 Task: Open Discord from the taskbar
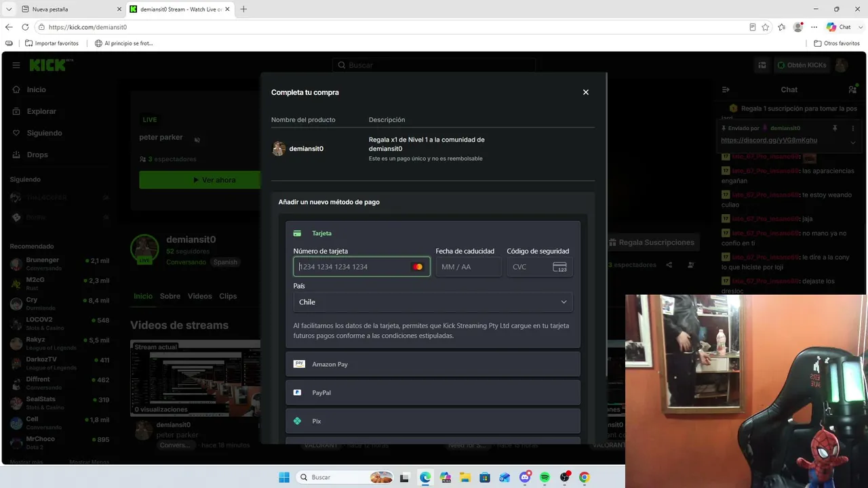[x=525, y=477]
